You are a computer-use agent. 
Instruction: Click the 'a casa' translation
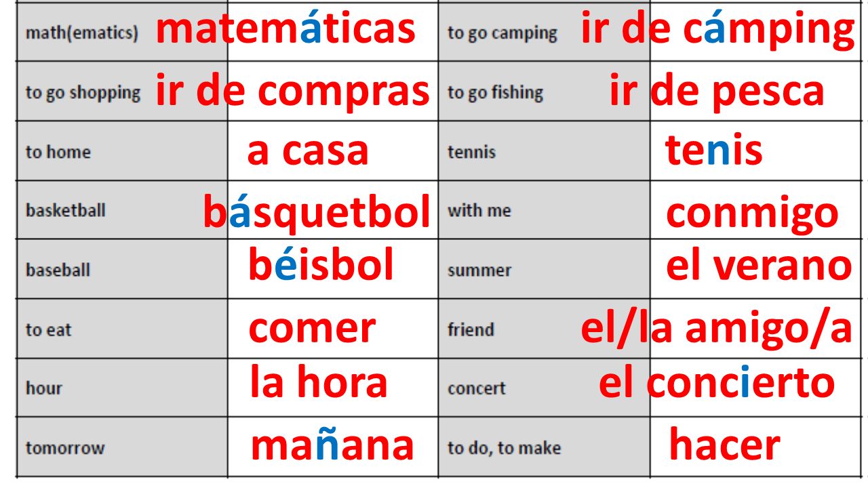[x=308, y=150]
